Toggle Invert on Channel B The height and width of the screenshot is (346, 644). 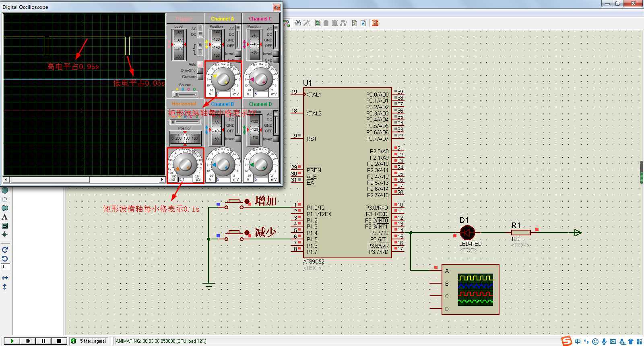238,139
